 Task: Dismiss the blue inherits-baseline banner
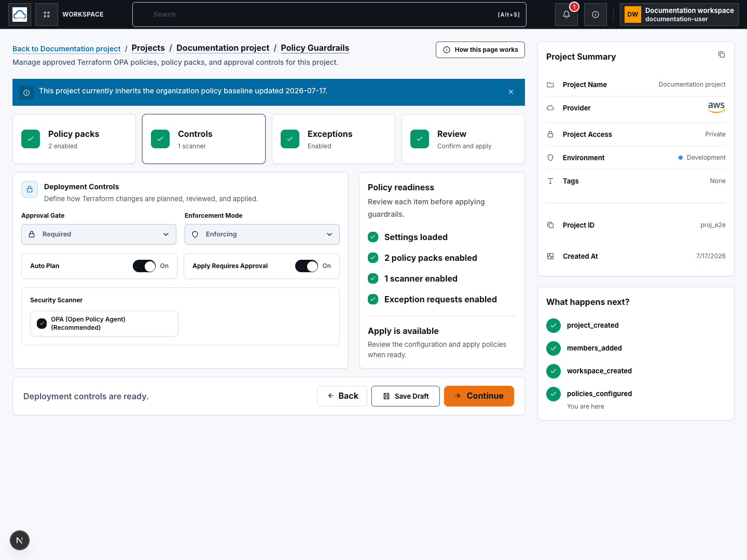(x=511, y=92)
